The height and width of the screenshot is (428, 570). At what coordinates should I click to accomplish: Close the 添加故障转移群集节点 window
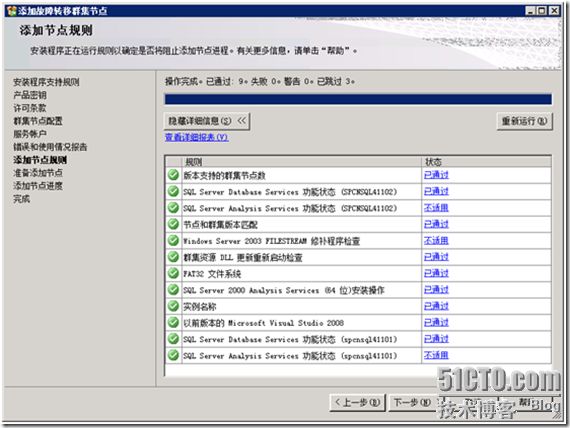[x=554, y=11]
